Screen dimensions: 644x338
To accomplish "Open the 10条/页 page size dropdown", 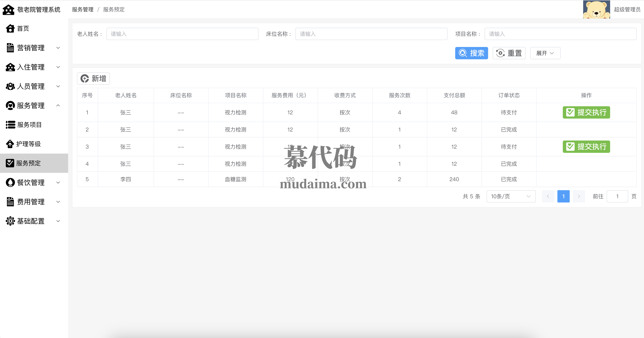I will (x=511, y=197).
